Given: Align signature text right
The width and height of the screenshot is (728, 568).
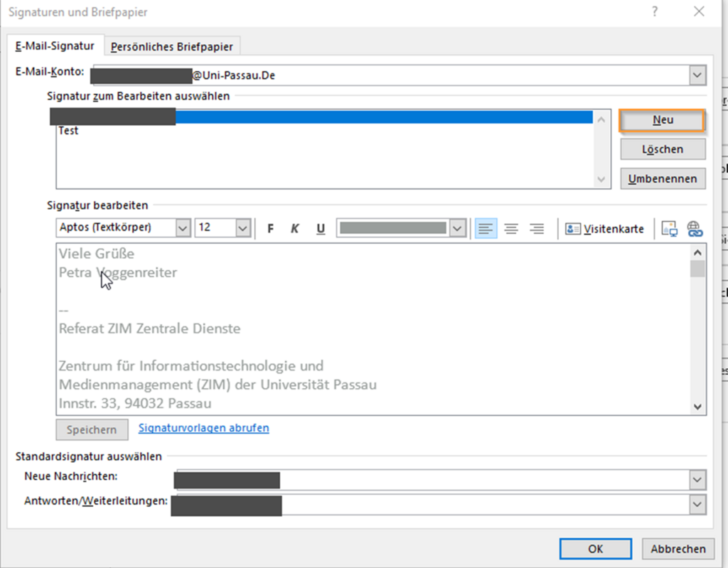Looking at the screenshot, I should (537, 228).
